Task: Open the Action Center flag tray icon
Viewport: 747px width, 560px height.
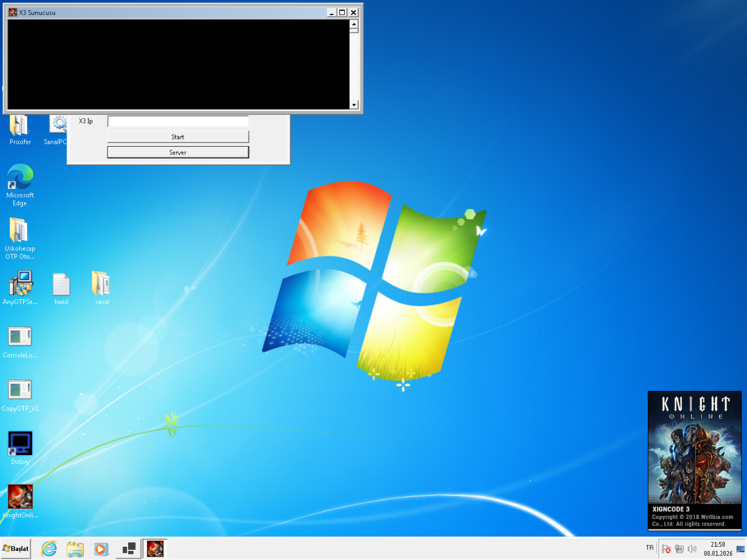Action: pyautogui.click(x=667, y=549)
